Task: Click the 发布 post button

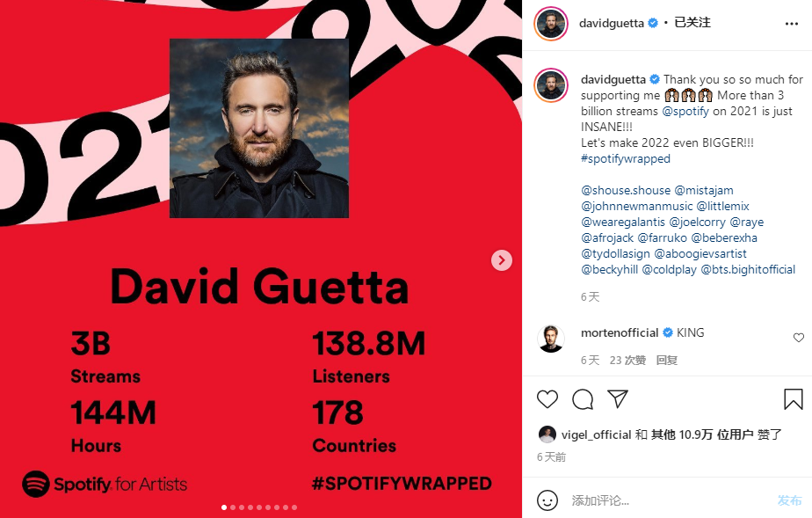Action: [789, 500]
